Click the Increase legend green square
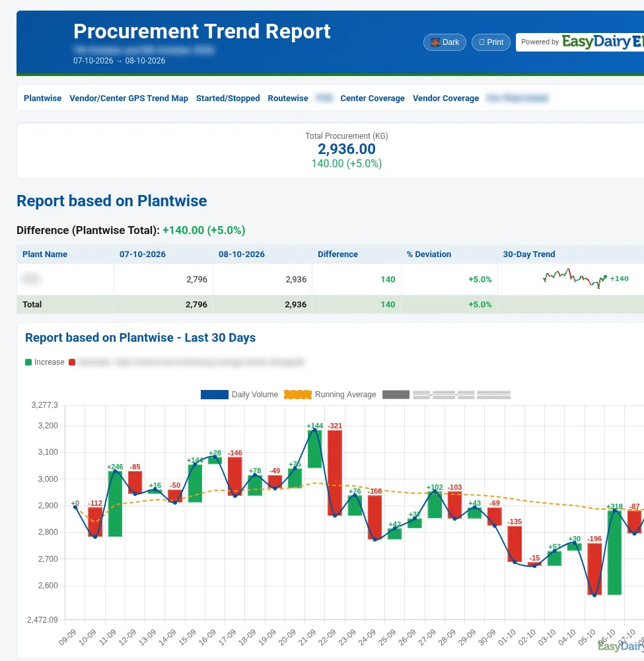The image size is (644, 661). point(28,362)
